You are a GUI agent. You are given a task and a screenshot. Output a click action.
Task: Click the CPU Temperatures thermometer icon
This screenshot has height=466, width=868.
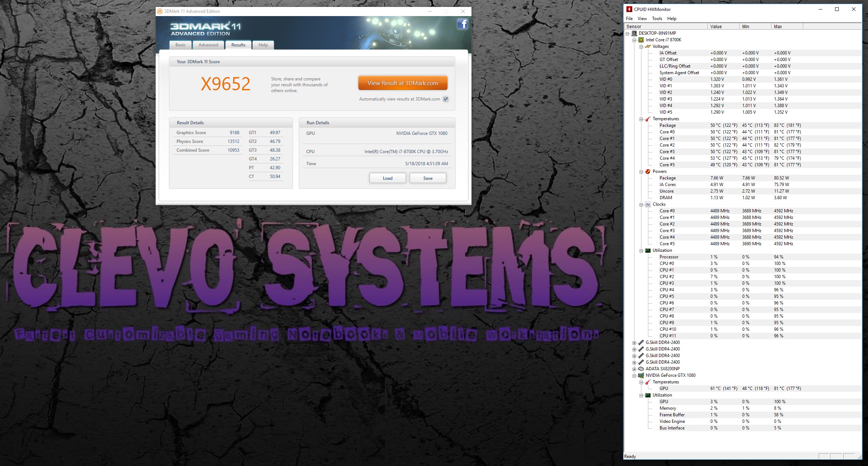coord(648,119)
